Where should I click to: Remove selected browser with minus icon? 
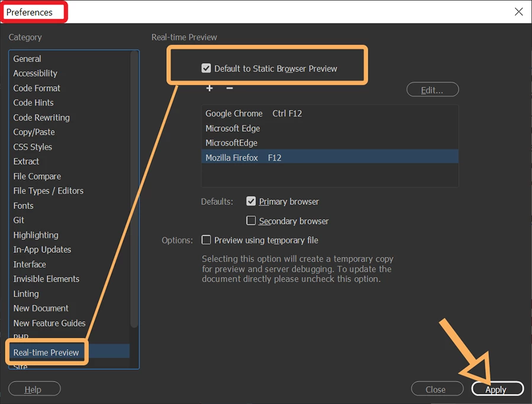pyautogui.click(x=229, y=89)
